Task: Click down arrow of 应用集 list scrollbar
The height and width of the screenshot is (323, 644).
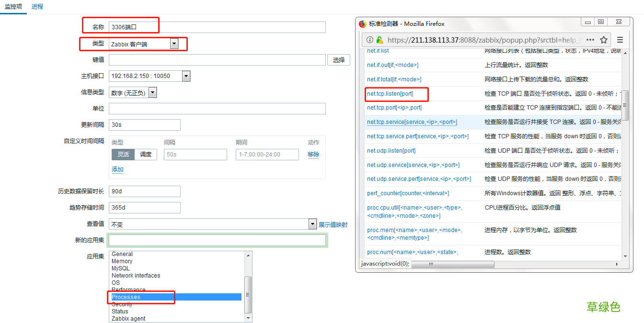Action: [248, 318]
